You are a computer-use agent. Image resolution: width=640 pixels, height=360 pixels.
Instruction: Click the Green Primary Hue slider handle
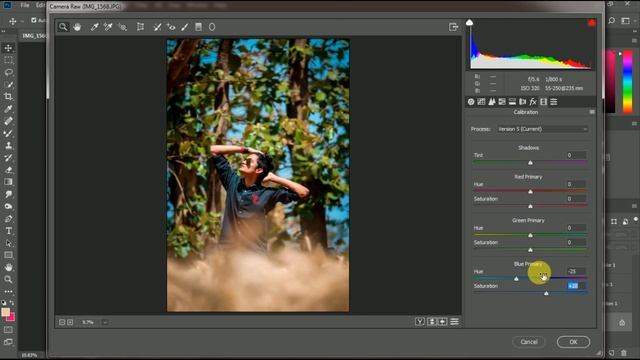(x=530, y=235)
